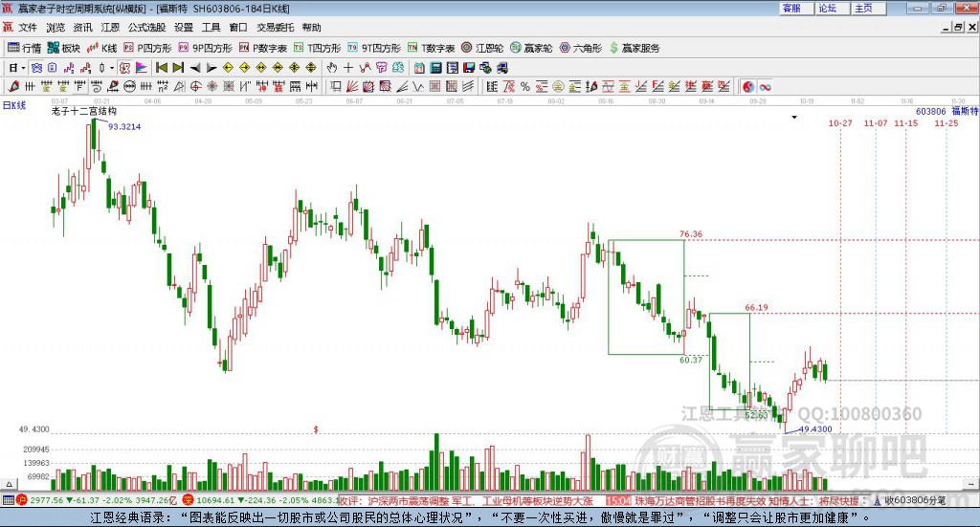Select the crosshair plus cursor tool
Viewport: 980px width, 527px height.
click(348, 68)
